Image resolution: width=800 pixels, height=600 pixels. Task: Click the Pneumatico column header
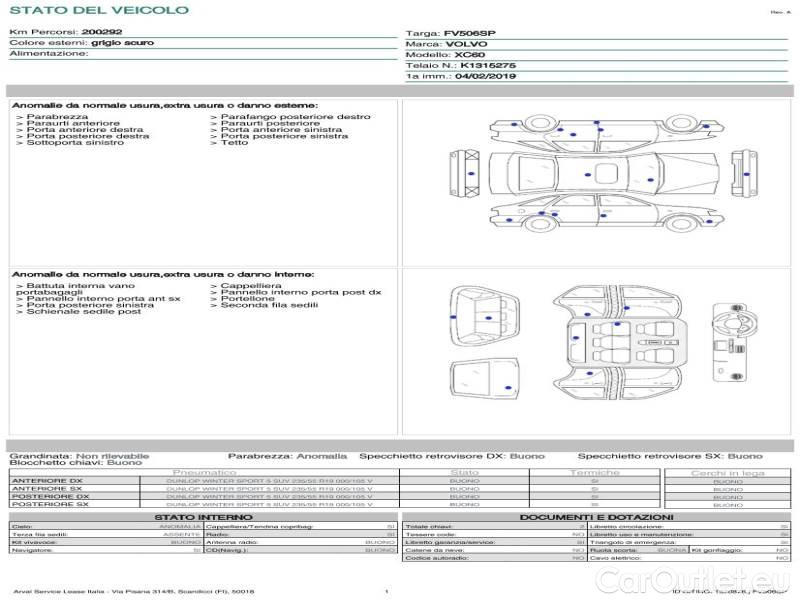click(204, 473)
